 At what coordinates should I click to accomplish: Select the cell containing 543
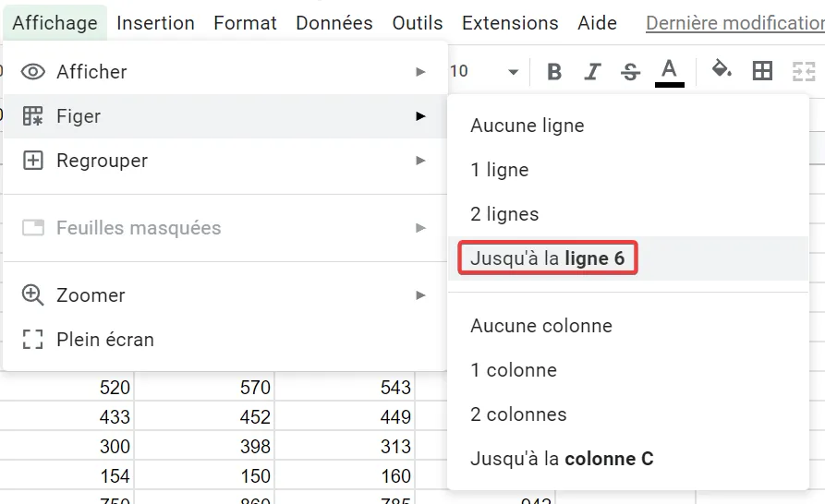click(345, 388)
